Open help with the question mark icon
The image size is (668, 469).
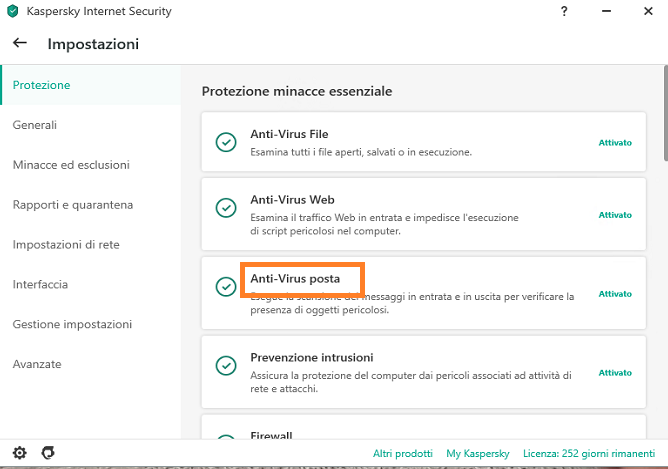tap(564, 11)
